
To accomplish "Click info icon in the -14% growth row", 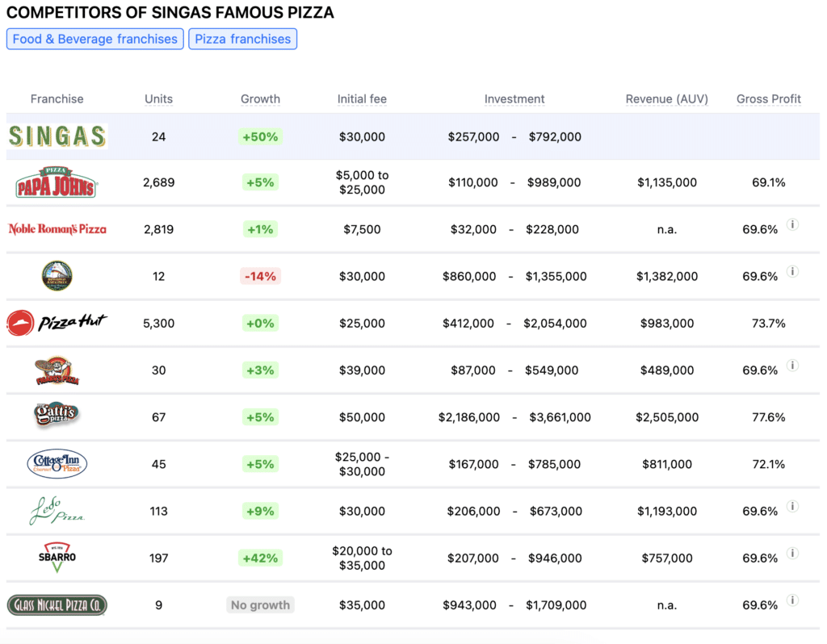I will pos(792,271).
